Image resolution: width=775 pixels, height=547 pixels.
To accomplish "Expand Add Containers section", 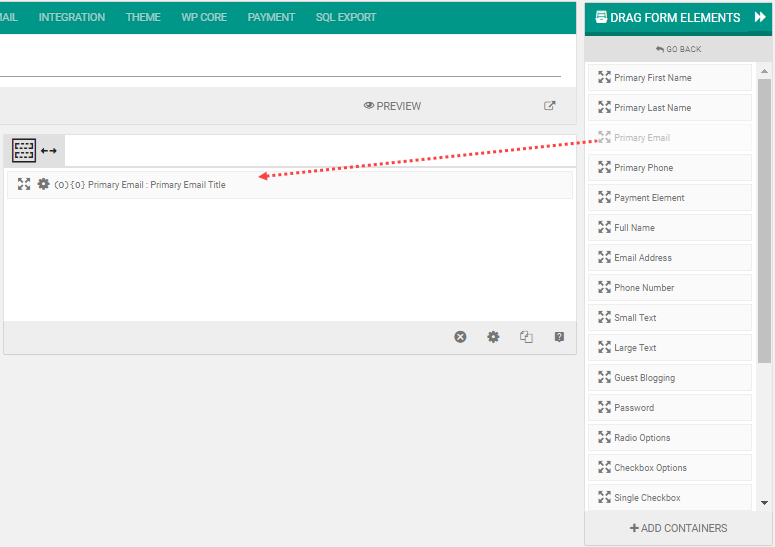I will pyautogui.click(x=678, y=528).
